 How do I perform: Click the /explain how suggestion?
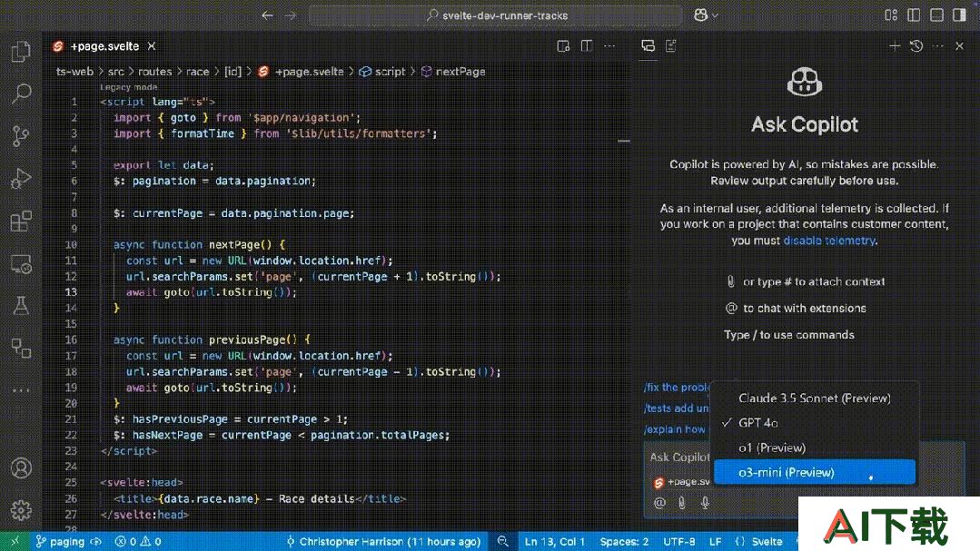(x=675, y=429)
